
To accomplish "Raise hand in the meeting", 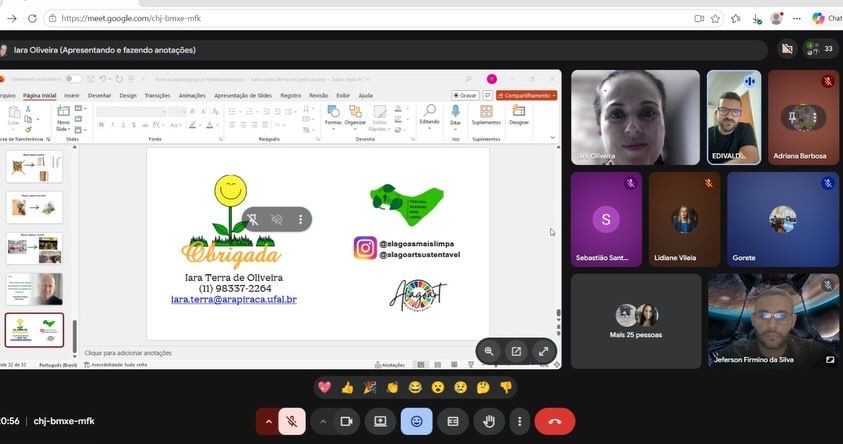I will (489, 421).
